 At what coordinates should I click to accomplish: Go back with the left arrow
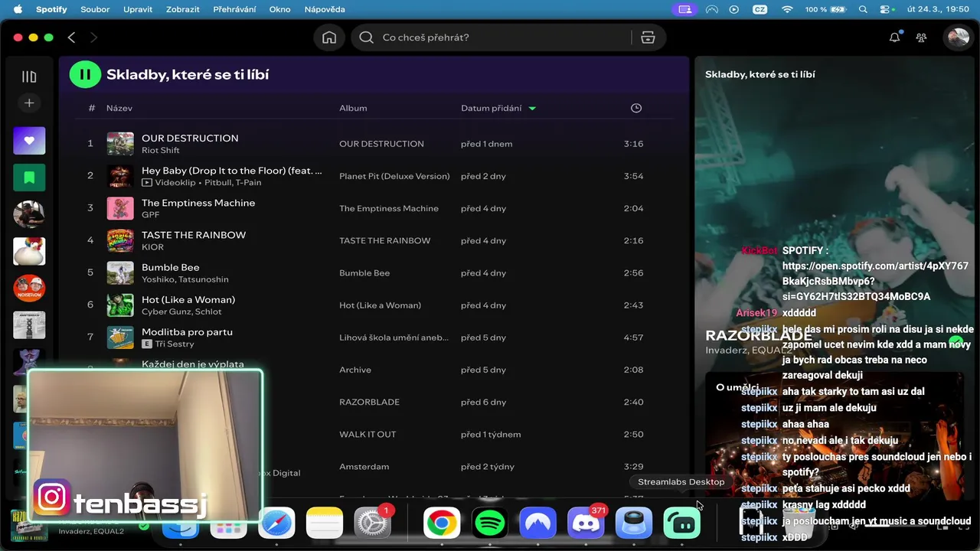coord(71,37)
